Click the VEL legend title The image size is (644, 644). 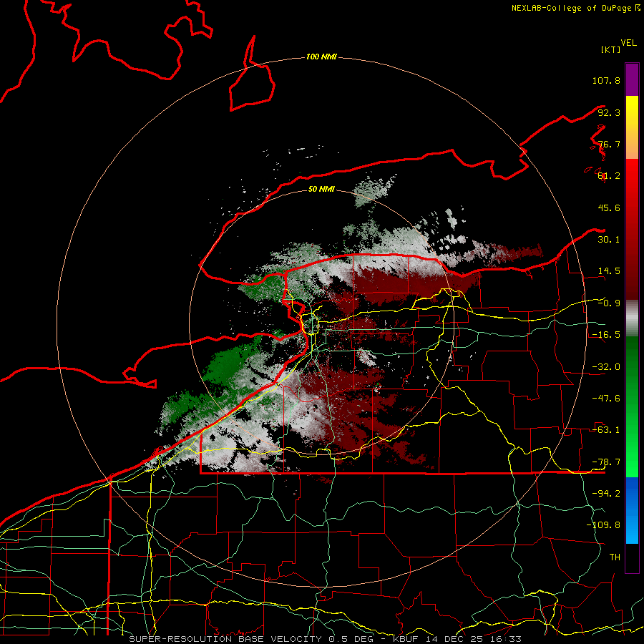click(629, 43)
